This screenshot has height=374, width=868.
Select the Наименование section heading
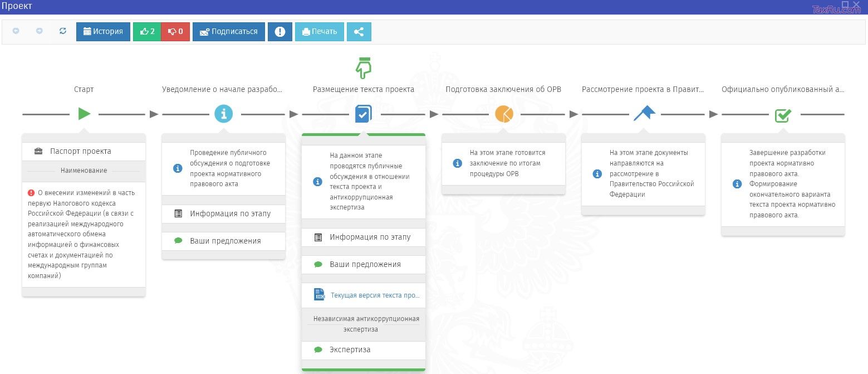click(84, 171)
